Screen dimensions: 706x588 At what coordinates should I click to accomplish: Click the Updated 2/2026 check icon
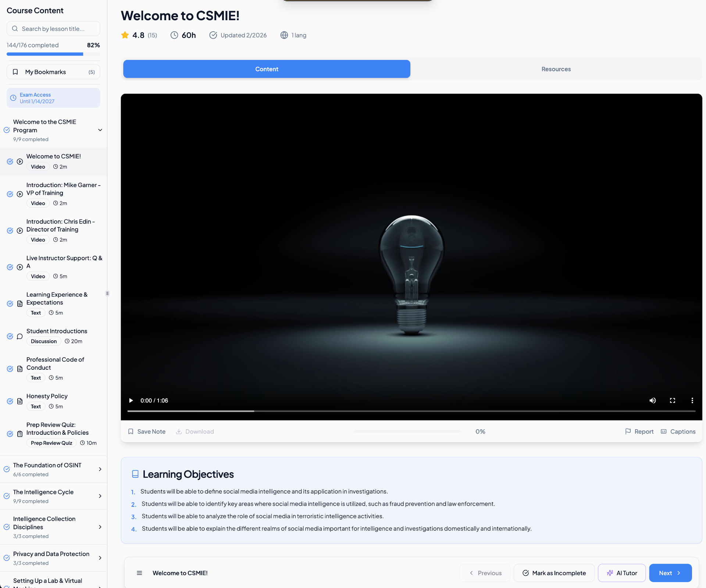pos(213,35)
